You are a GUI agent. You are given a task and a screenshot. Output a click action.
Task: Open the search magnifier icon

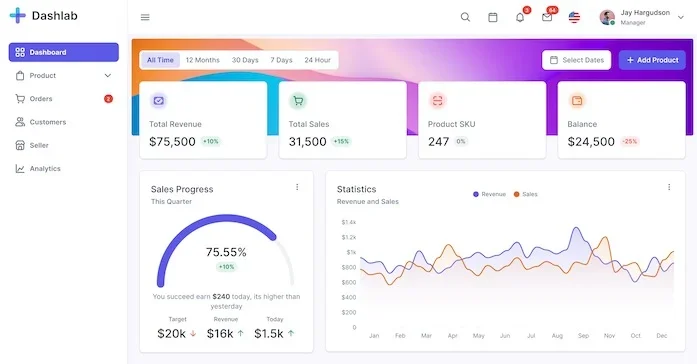point(465,17)
